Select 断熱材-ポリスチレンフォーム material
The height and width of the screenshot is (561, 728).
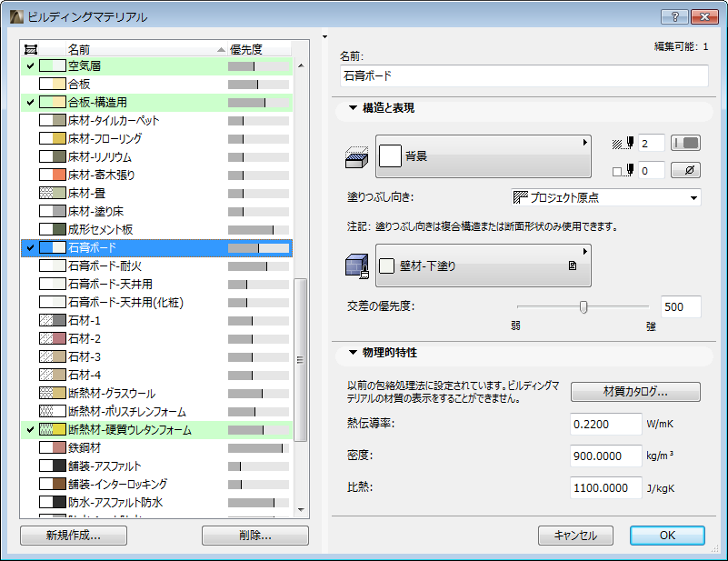[157, 412]
